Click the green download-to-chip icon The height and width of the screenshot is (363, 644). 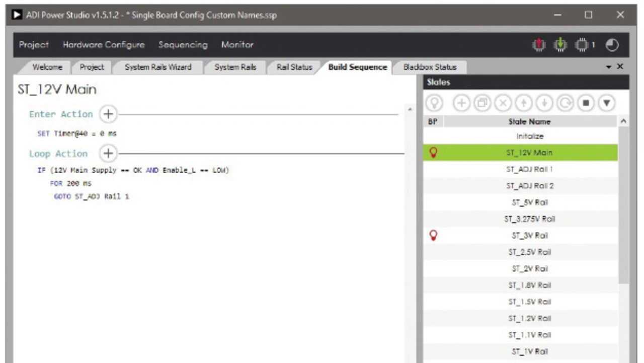point(560,45)
